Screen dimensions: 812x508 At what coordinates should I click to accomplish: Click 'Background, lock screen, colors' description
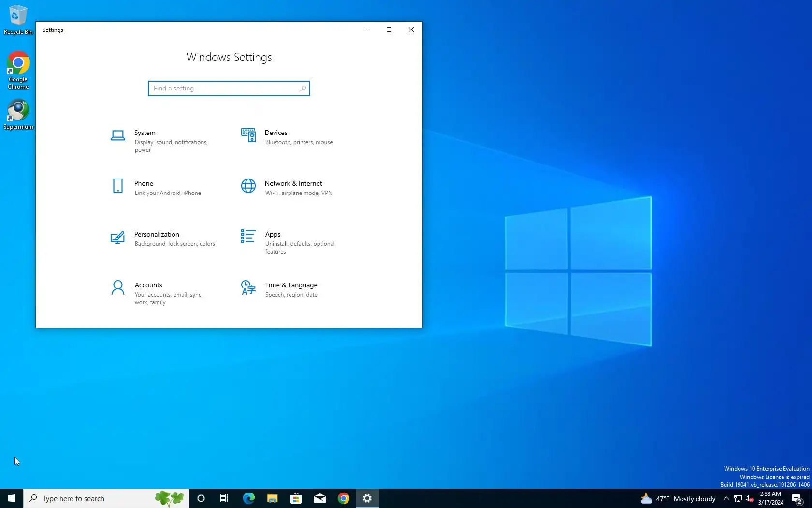click(175, 244)
